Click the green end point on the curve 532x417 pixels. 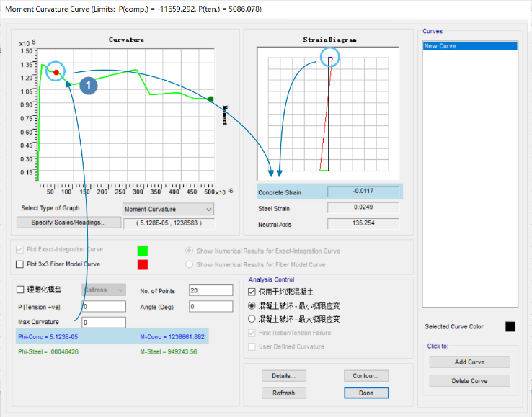(x=210, y=99)
